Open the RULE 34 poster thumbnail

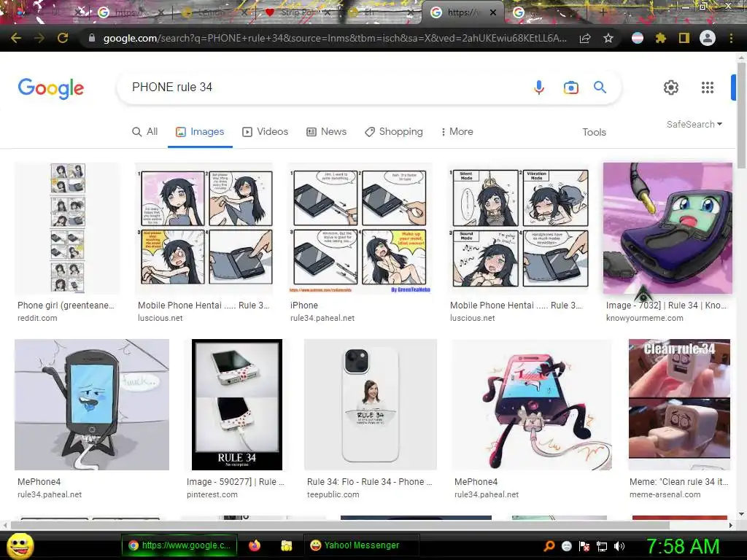(237, 404)
